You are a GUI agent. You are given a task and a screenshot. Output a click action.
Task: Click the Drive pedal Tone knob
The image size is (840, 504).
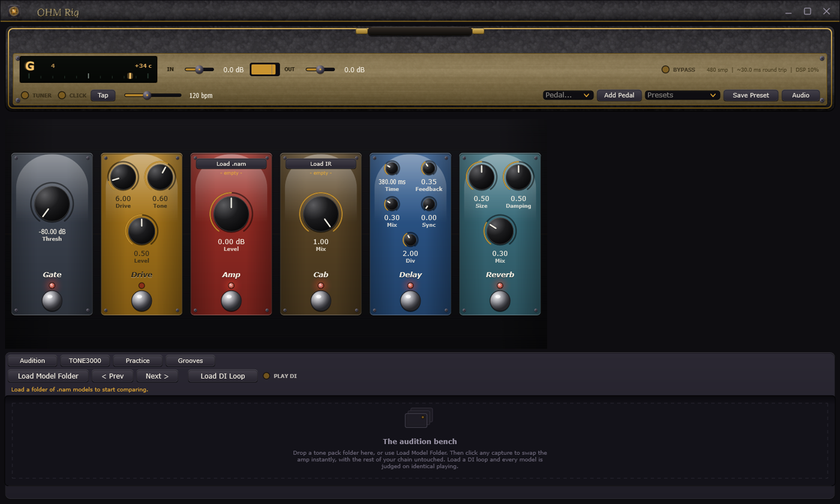160,178
